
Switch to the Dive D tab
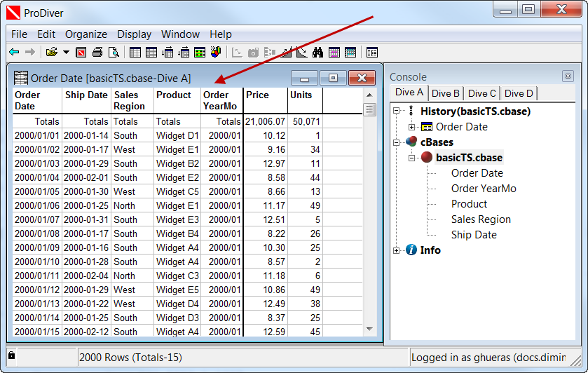[x=519, y=93]
